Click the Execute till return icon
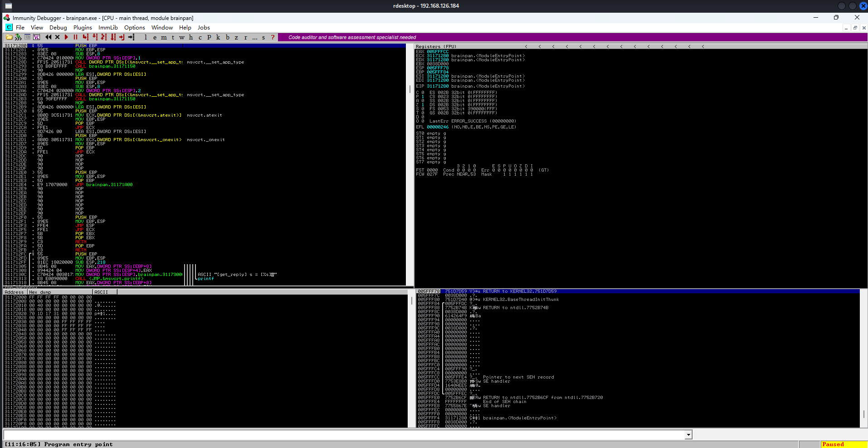Image resolution: width=868 pixels, height=448 pixels. click(x=122, y=37)
